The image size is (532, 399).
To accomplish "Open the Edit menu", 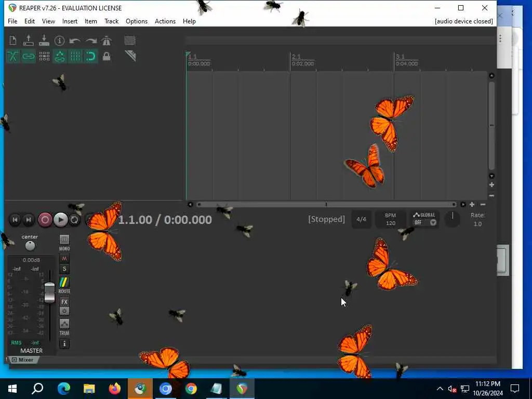I will pyautogui.click(x=30, y=21).
